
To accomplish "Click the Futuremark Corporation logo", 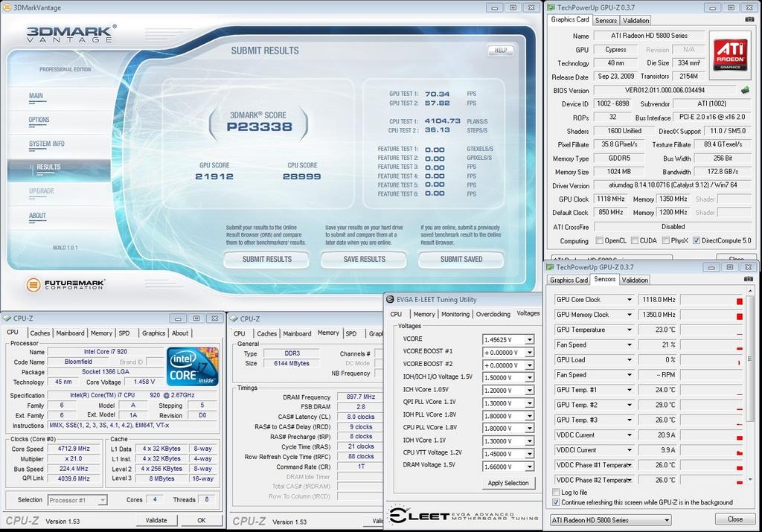I will pyautogui.click(x=65, y=284).
